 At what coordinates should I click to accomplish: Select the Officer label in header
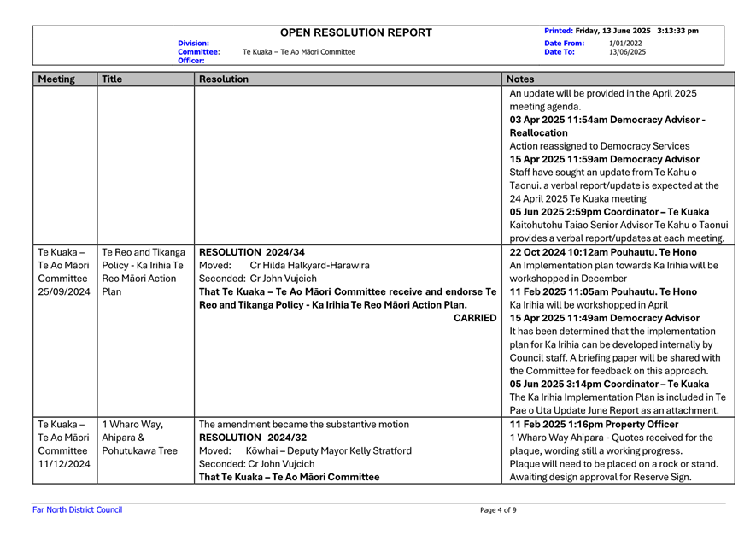[191, 61]
